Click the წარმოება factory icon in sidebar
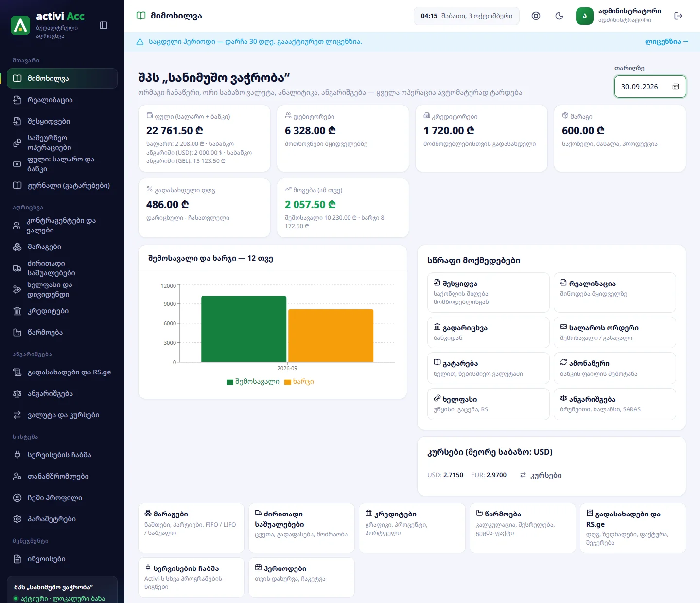This screenshot has width=700, height=603. (17, 332)
